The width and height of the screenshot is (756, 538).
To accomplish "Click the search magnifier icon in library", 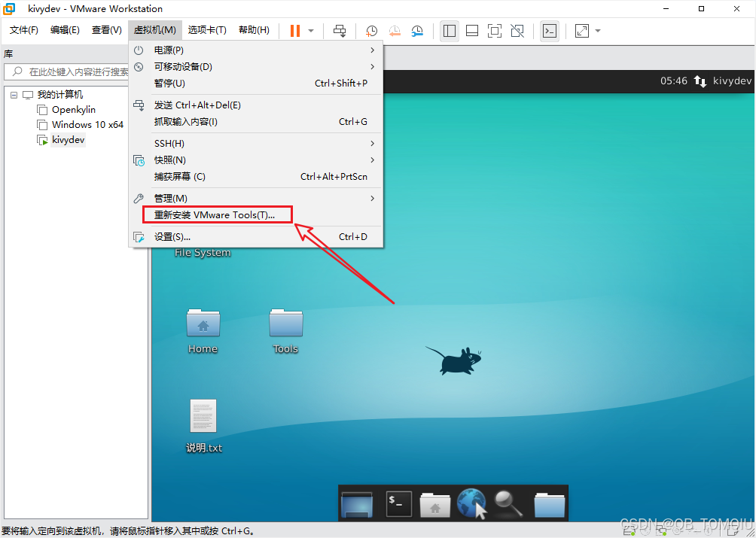I will pos(17,71).
